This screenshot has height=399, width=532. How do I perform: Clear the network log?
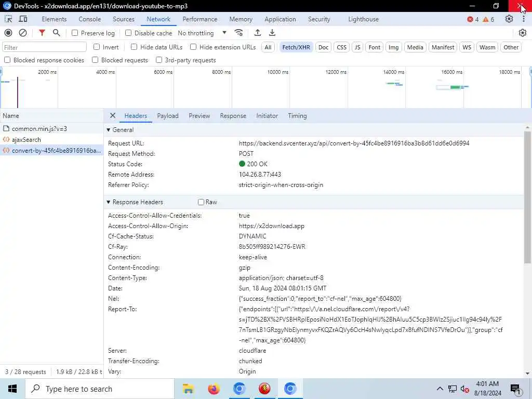pos(23,33)
